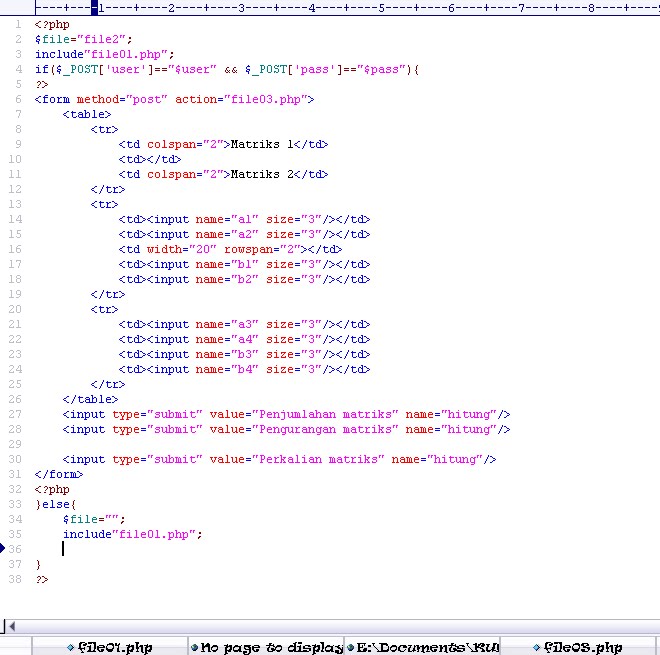Click 'width="20"' on line 16
This screenshot has width=660, height=655.
tap(181, 249)
